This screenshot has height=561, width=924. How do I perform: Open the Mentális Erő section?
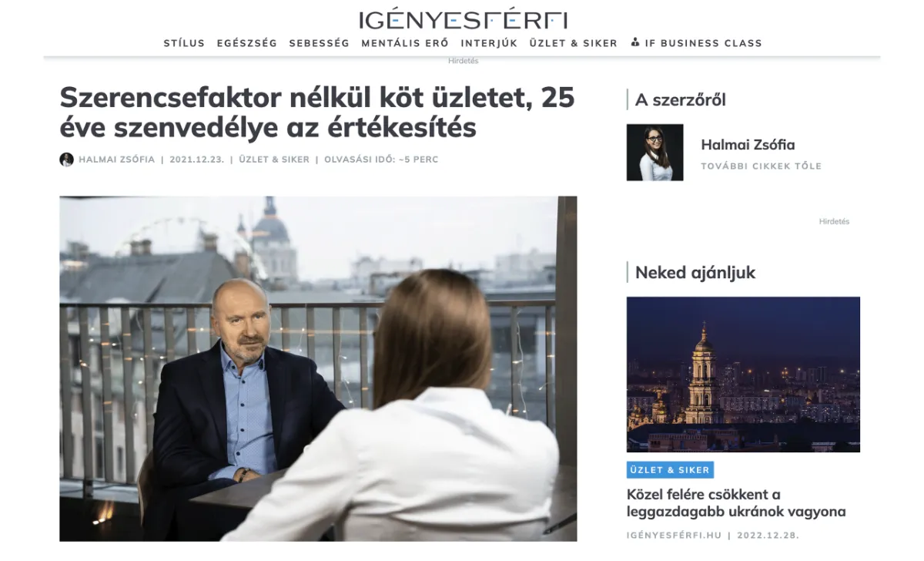pyautogui.click(x=405, y=43)
